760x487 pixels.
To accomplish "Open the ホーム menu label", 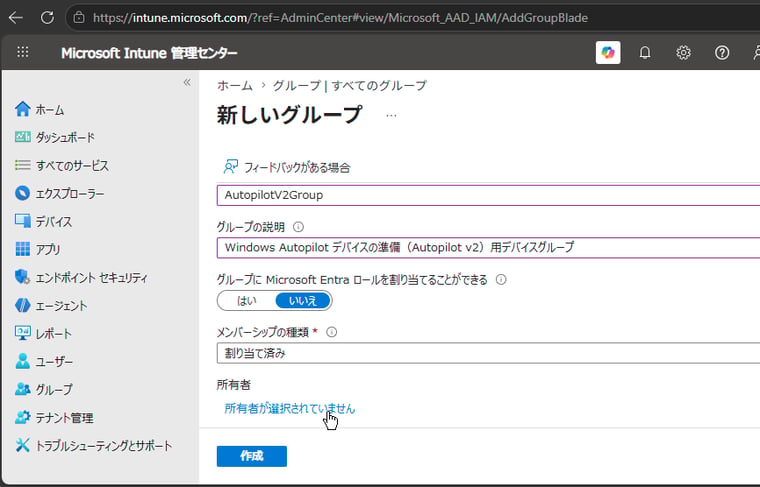I will 50,110.
